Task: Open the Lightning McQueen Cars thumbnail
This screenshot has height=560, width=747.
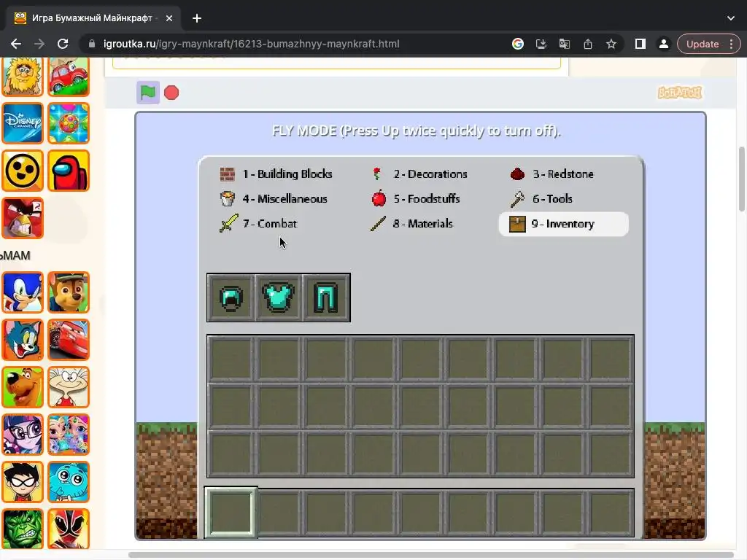Action: (x=69, y=340)
